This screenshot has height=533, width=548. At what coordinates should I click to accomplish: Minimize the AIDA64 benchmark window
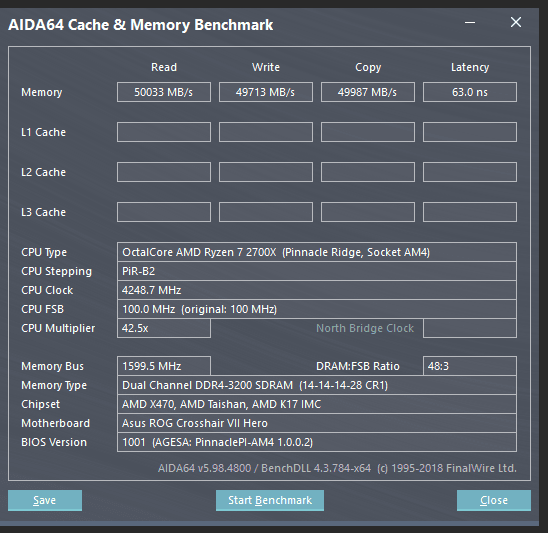coord(470,23)
